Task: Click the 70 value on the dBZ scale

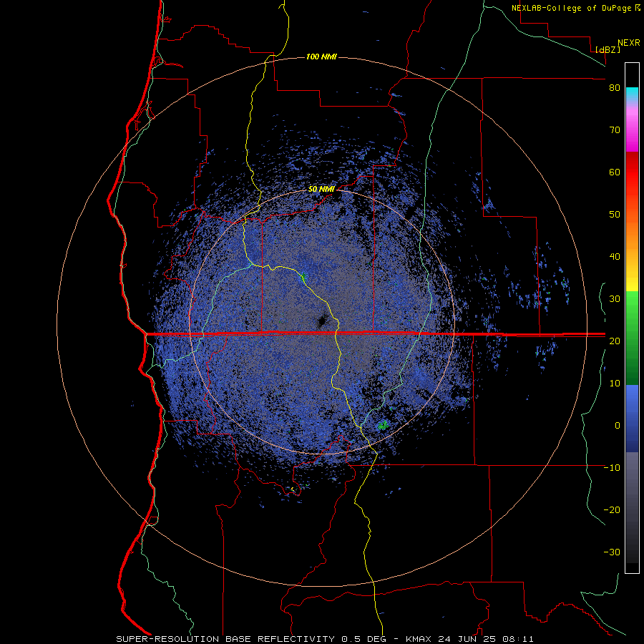Action: (615, 130)
